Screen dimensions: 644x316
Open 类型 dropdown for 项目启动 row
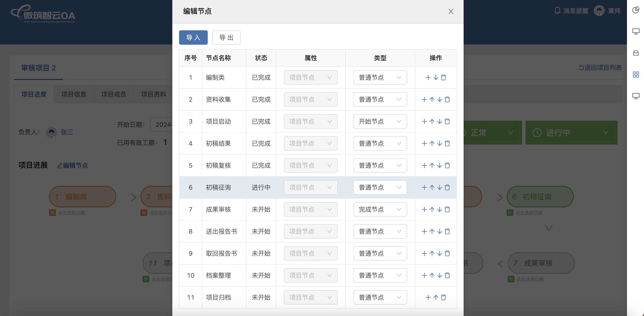coord(380,122)
